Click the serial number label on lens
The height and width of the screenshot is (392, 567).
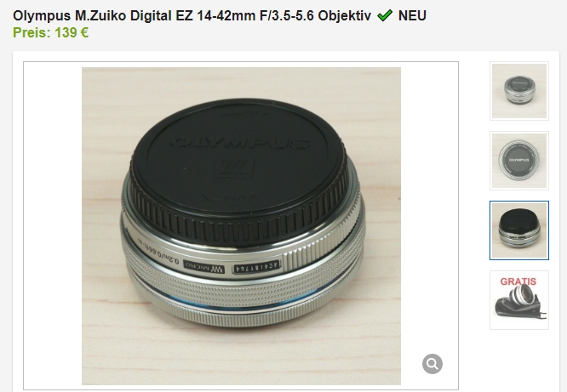pyautogui.click(x=256, y=267)
